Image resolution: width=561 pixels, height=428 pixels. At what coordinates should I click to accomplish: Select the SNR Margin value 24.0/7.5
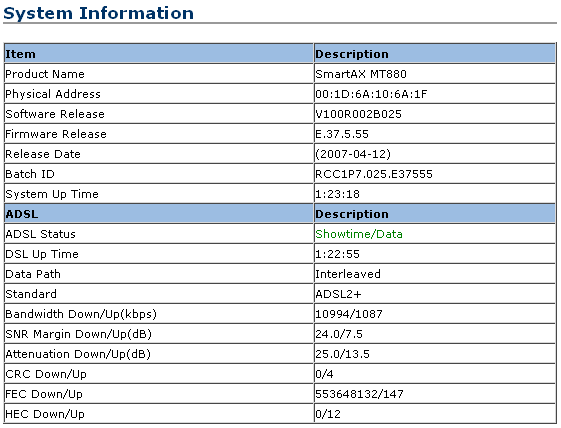[339, 334]
